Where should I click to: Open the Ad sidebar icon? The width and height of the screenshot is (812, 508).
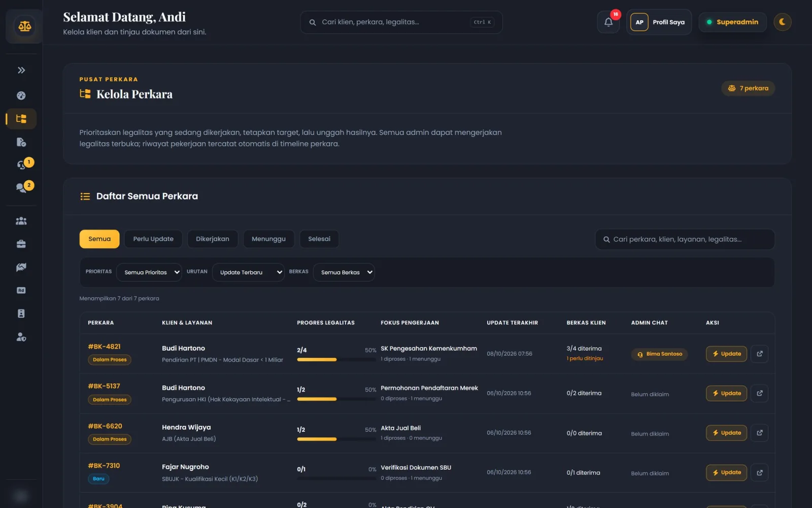point(21,291)
